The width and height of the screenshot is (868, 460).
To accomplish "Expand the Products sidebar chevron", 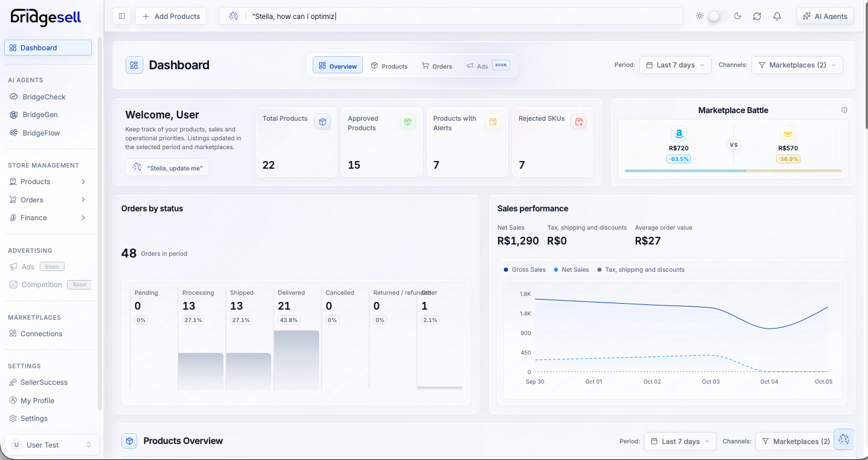I will point(83,181).
